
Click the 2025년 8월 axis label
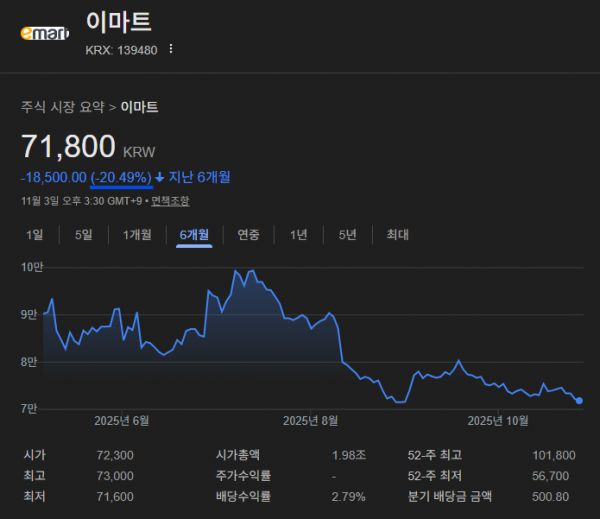[x=310, y=420]
